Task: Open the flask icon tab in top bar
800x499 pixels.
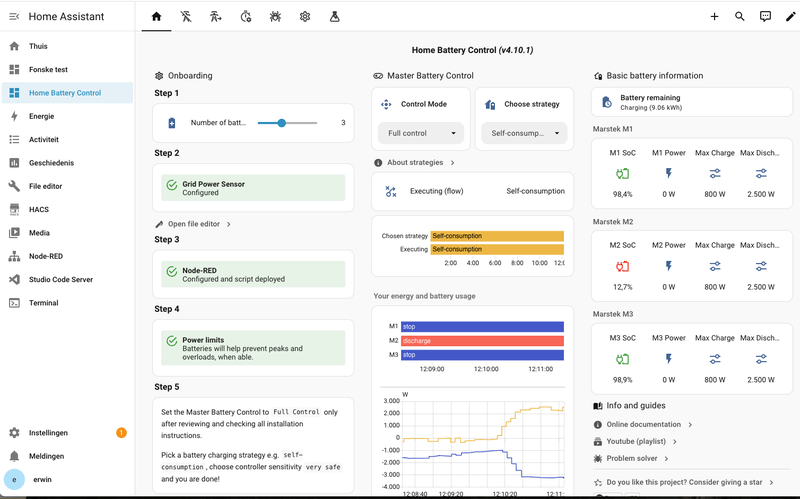Action: tap(334, 17)
